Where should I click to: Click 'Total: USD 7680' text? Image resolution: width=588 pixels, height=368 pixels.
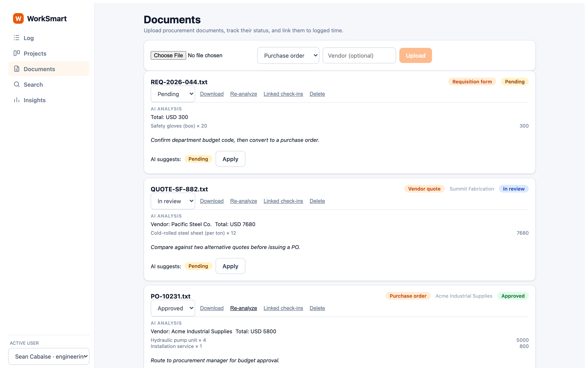[235, 224]
